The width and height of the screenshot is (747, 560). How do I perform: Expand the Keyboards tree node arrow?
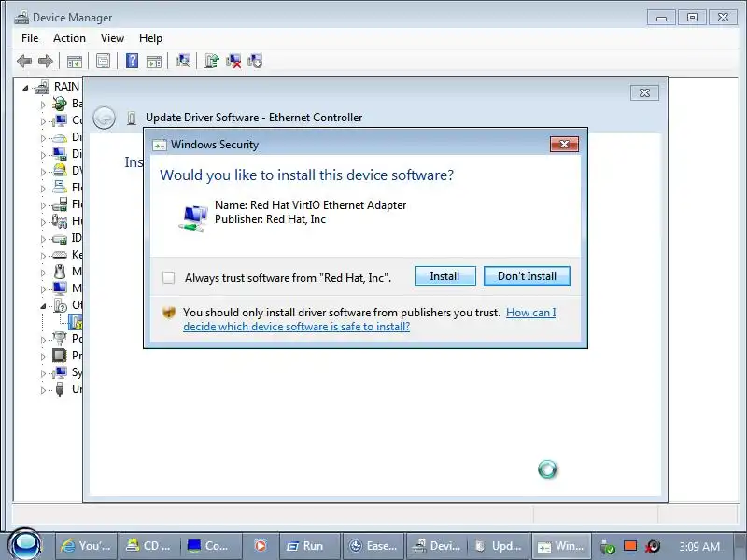[43, 256]
